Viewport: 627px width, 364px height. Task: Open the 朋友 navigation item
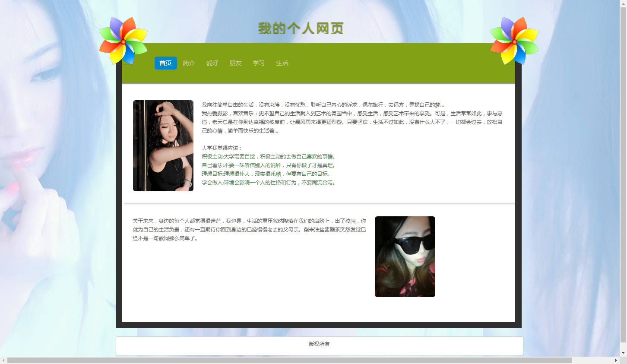(235, 63)
